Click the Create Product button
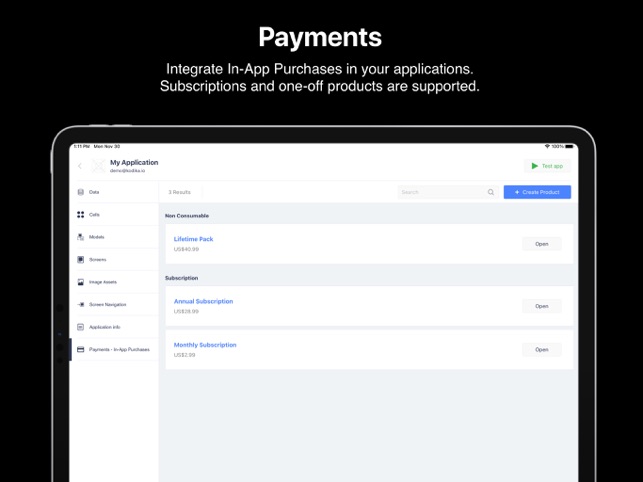This screenshot has width=643, height=482. [537, 192]
